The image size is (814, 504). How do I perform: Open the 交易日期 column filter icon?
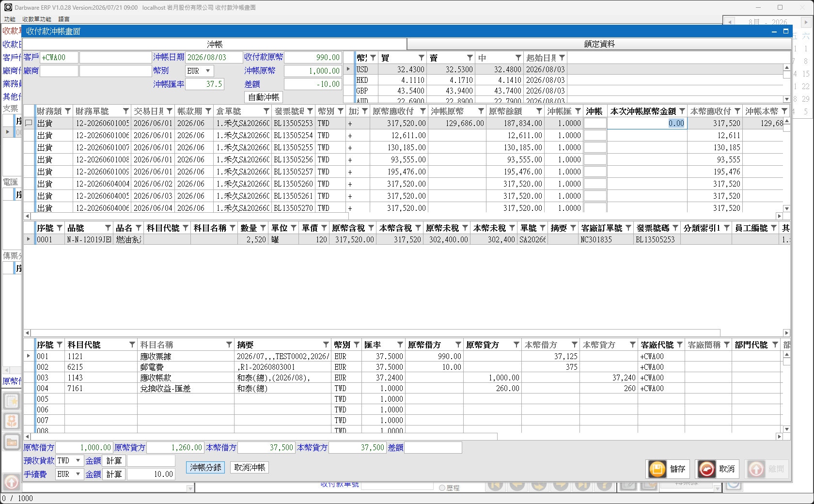(x=170, y=111)
